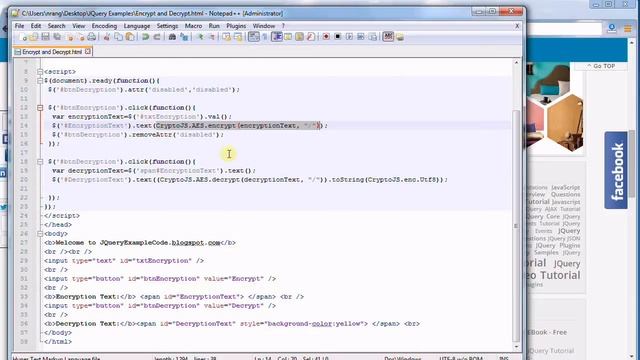640x360 pixels.
Task: Open the Run menu
Action: point(214,26)
